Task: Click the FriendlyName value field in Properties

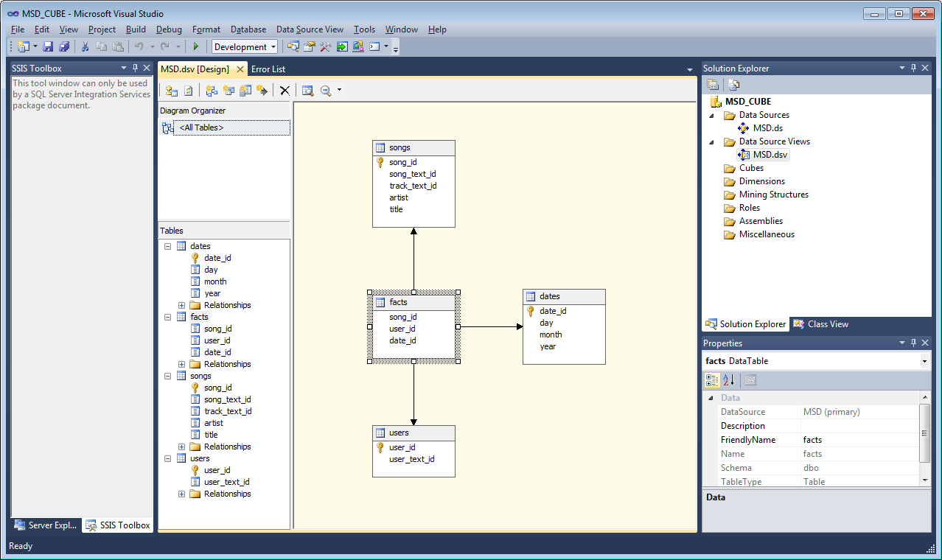Action: pos(860,440)
